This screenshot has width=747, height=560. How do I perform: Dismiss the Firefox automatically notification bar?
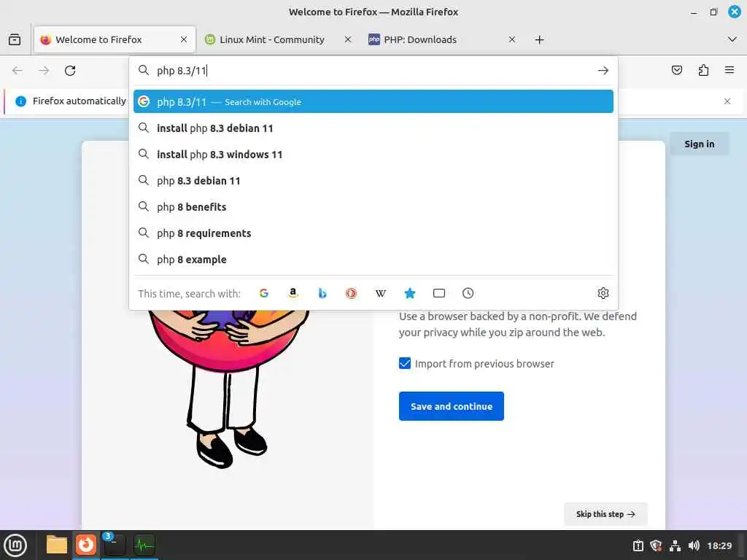click(727, 101)
